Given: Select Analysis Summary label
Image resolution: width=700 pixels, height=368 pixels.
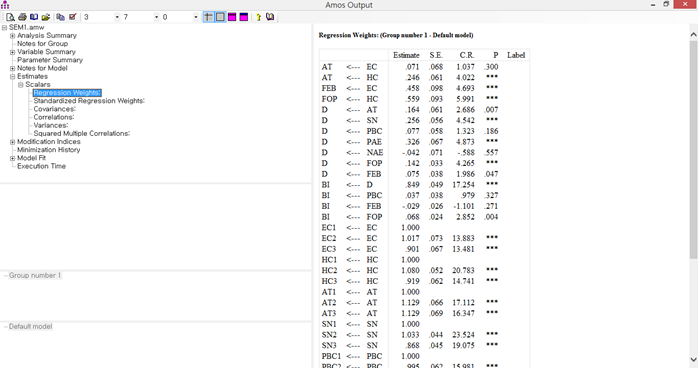Looking at the screenshot, I should point(47,36).
